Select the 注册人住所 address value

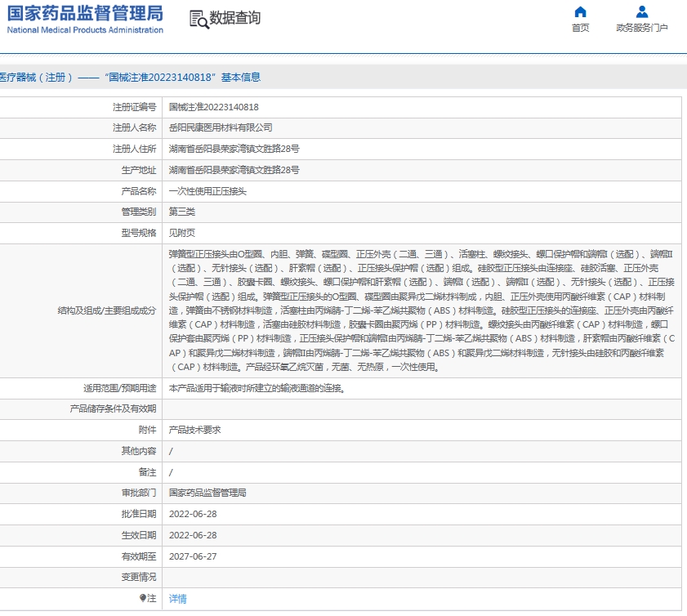coord(234,149)
